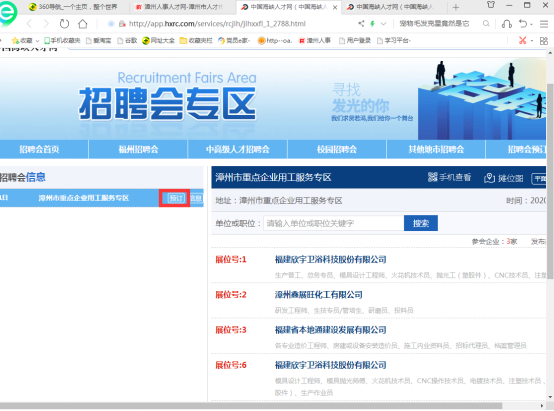Click the 平面 button in the header bar
554x411 pixels.
[x=539, y=178]
